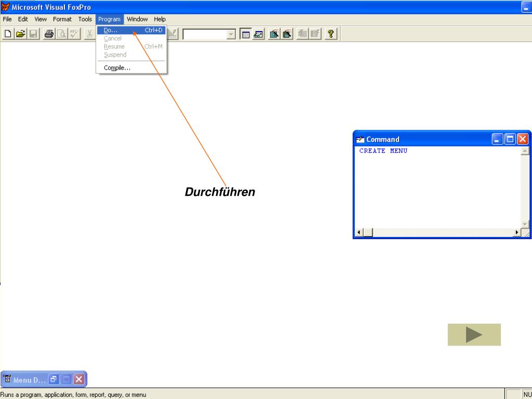532x399 pixels.
Task: Click the New file toolbar icon
Action: (x=8, y=34)
